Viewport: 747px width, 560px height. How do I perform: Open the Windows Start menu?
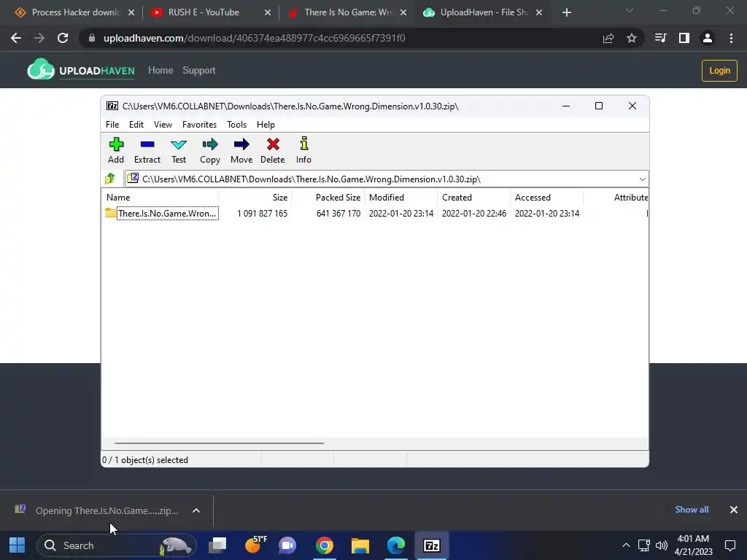point(18,545)
